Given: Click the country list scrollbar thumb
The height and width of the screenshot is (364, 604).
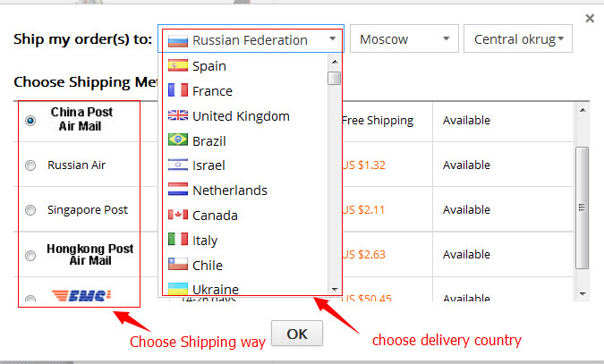Looking at the screenshot, I should click(x=334, y=78).
